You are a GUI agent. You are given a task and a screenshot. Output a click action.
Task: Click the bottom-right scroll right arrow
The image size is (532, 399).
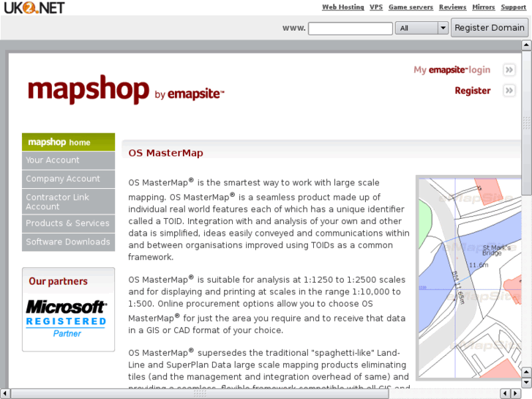pos(516,393)
